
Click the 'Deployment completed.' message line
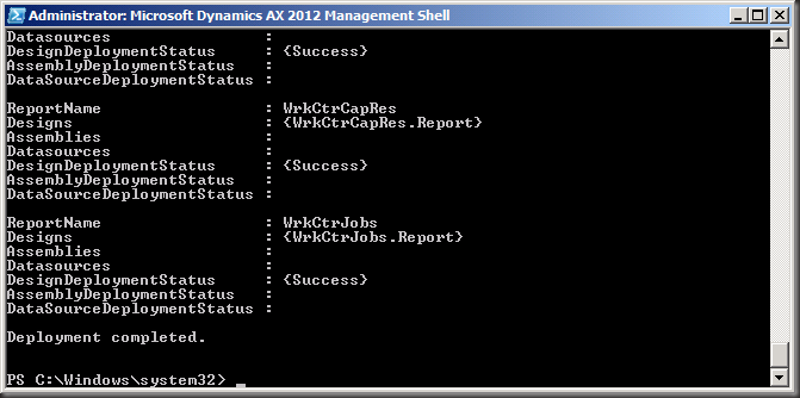click(106, 338)
